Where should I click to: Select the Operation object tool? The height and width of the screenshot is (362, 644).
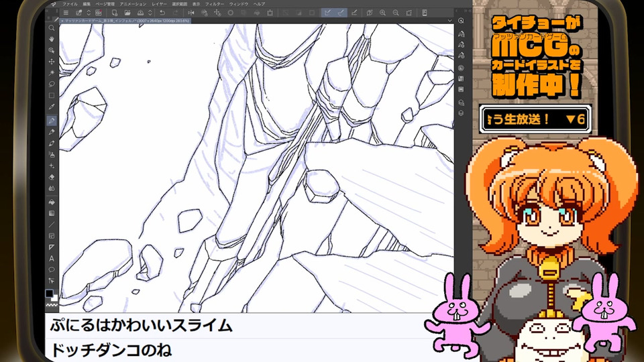pyautogui.click(x=52, y=50)
